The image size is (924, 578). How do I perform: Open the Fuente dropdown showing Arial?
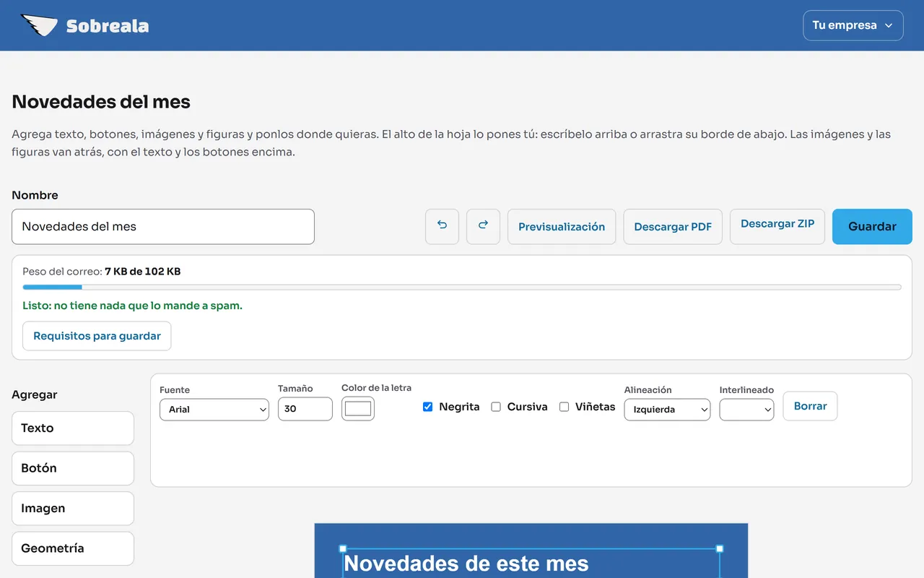click(214, 409)
